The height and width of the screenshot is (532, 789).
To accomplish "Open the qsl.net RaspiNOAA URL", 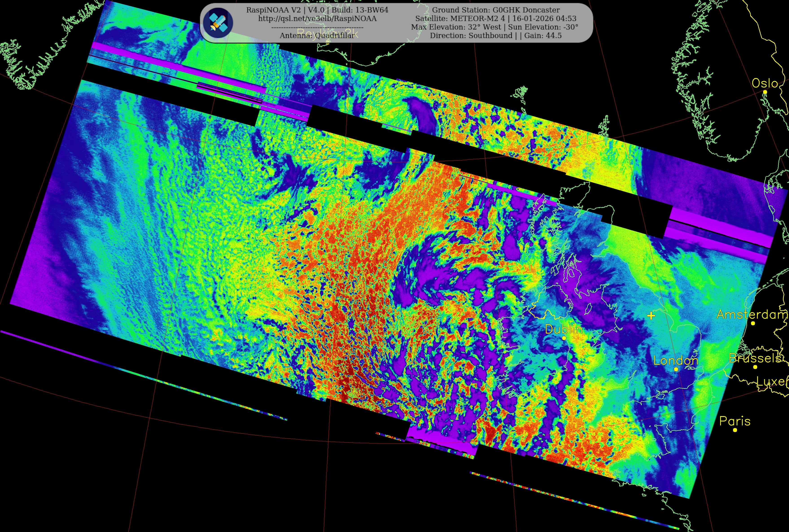I will (x=317, y=19).
